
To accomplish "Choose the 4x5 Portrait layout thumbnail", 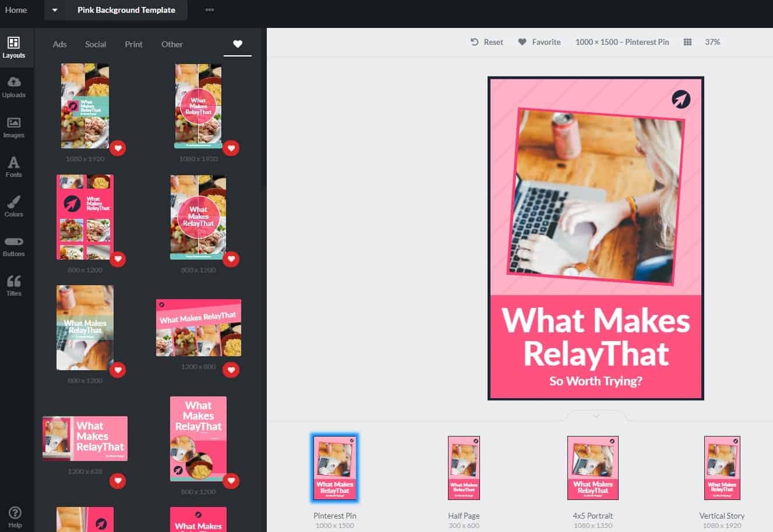I will 593,468.
